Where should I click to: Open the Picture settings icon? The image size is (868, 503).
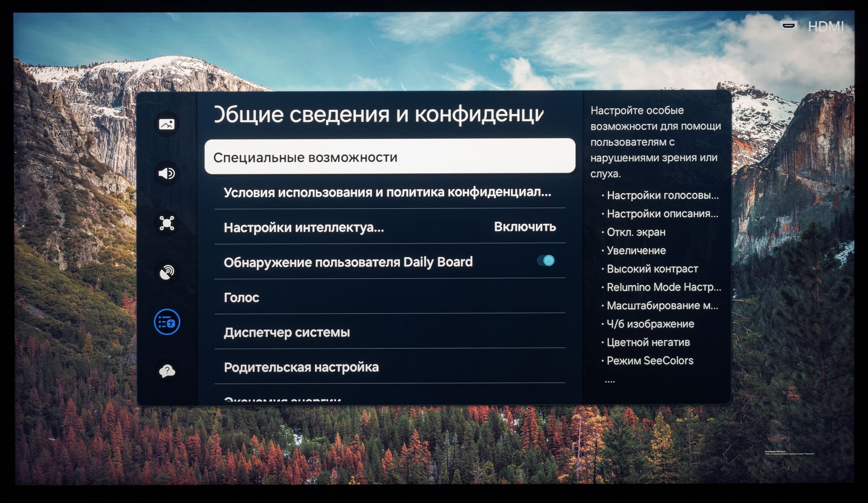click(167, 124)
